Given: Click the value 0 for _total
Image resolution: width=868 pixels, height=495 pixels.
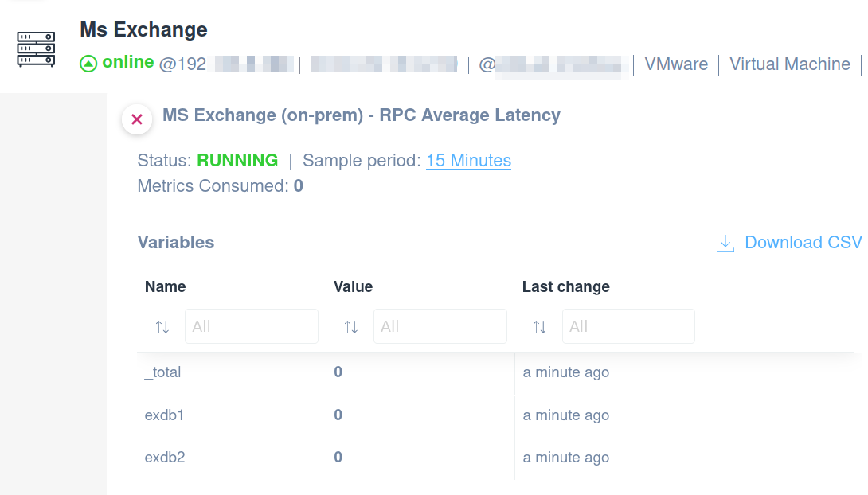Looking at the screenshot, I should coord(338,372).
